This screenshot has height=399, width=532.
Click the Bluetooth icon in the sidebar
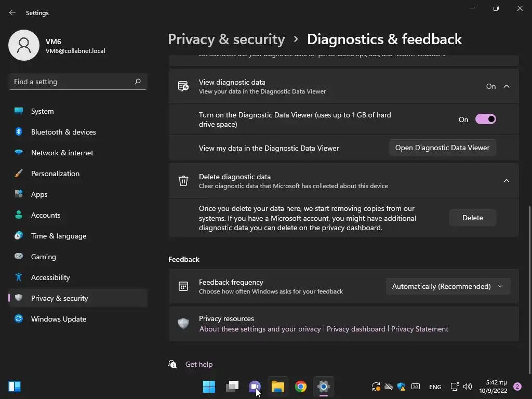coord(19,131)
